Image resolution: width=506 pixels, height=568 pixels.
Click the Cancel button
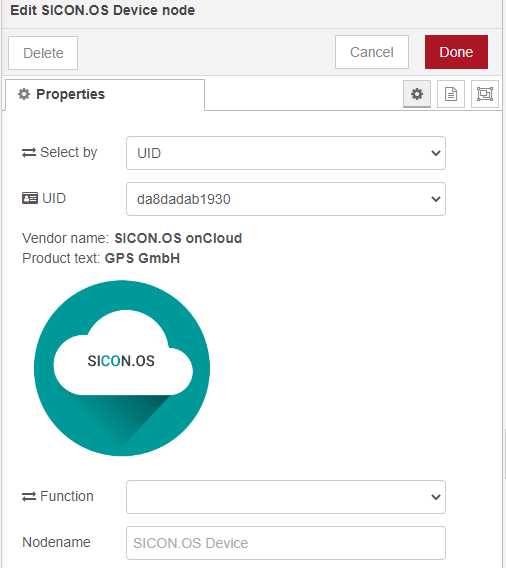[372, 52]
